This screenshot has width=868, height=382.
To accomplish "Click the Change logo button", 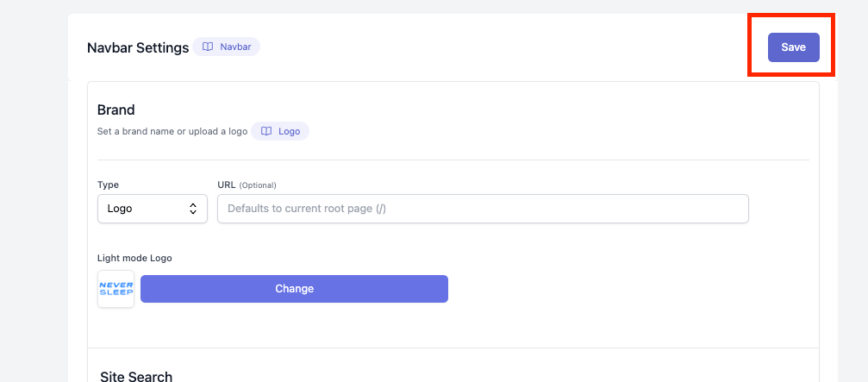I will (x=294, y=289).
